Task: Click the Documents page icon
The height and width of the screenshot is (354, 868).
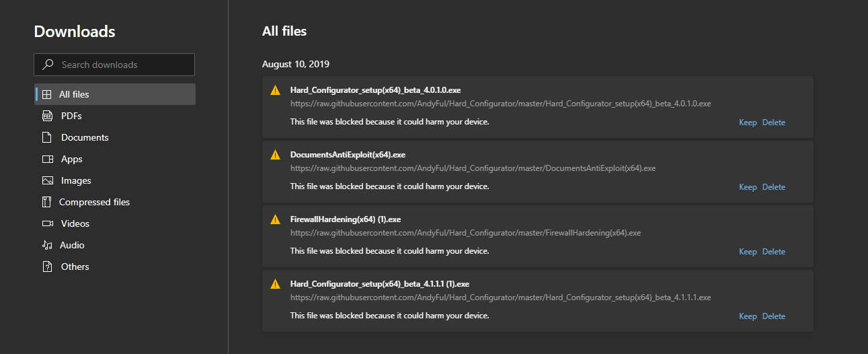Action: click(x=47, y=137)
